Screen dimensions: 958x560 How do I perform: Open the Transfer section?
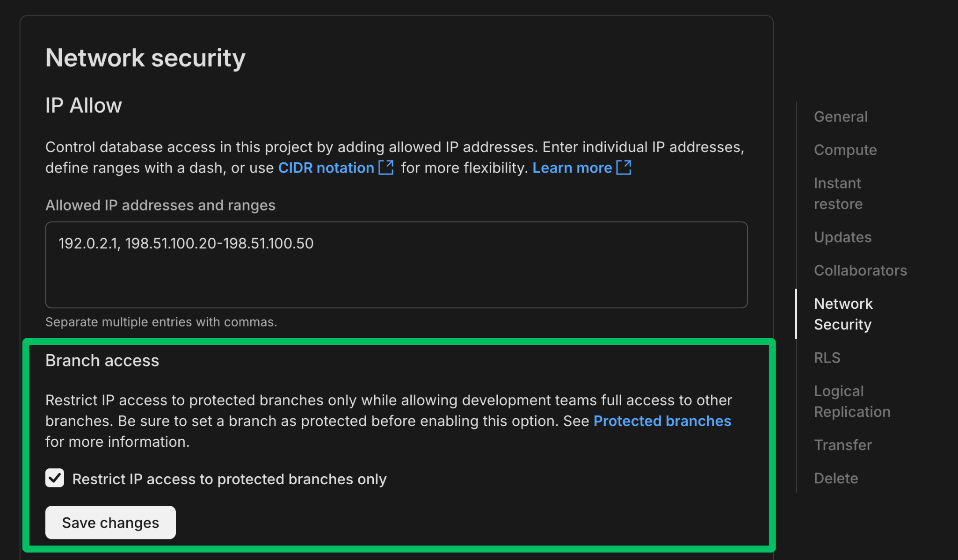pyautogui.click(x=842, y=444)
